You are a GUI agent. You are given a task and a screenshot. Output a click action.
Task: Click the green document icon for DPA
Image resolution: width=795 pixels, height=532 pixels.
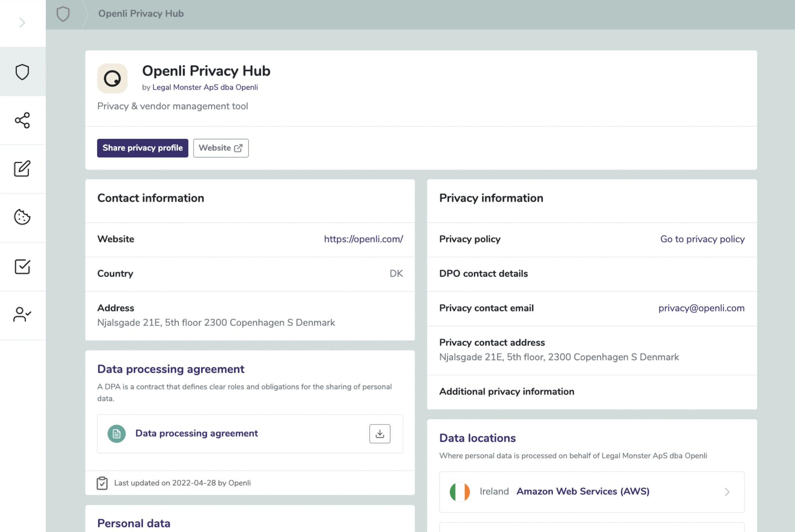point(116,434)
